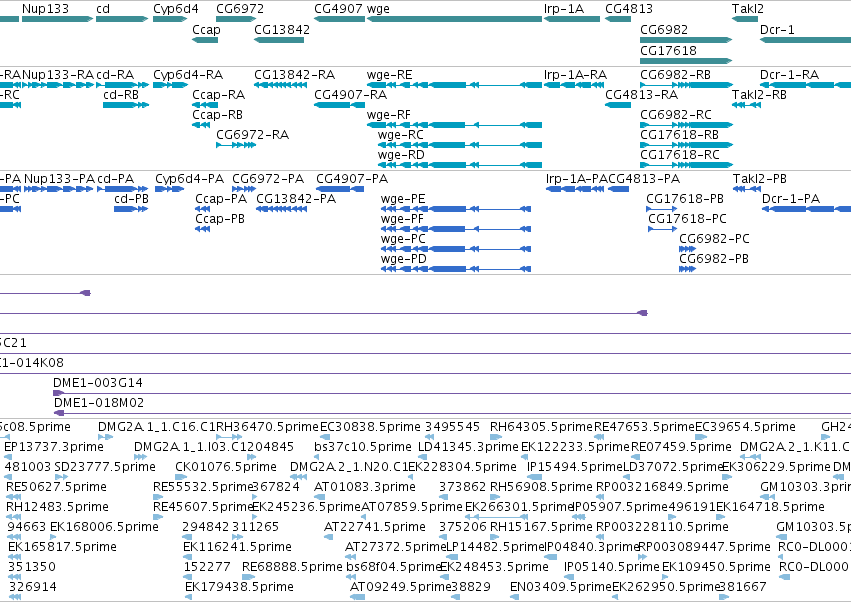This screenshot has width=851, height=602.
Task: Select the Ccap gene glyph
Action: click(205, 40)
